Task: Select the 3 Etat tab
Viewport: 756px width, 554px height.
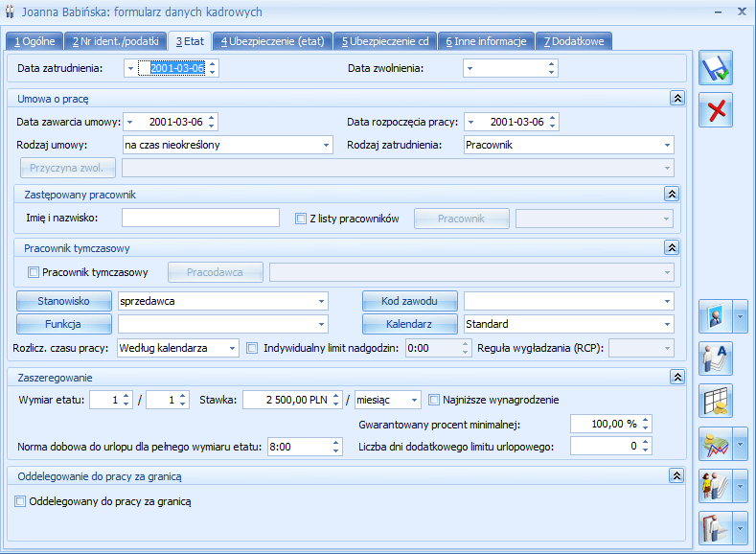Action: (x=190, y=41)
